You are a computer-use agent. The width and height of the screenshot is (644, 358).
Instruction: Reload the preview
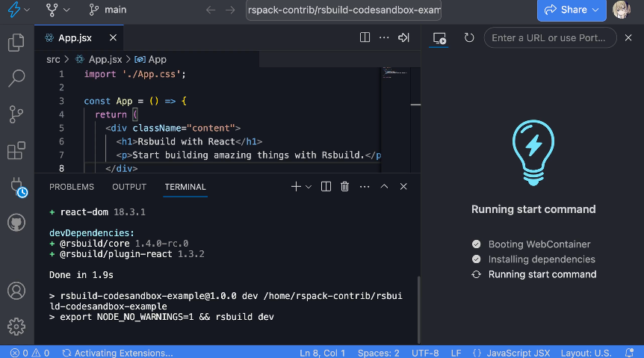(469, 38)
